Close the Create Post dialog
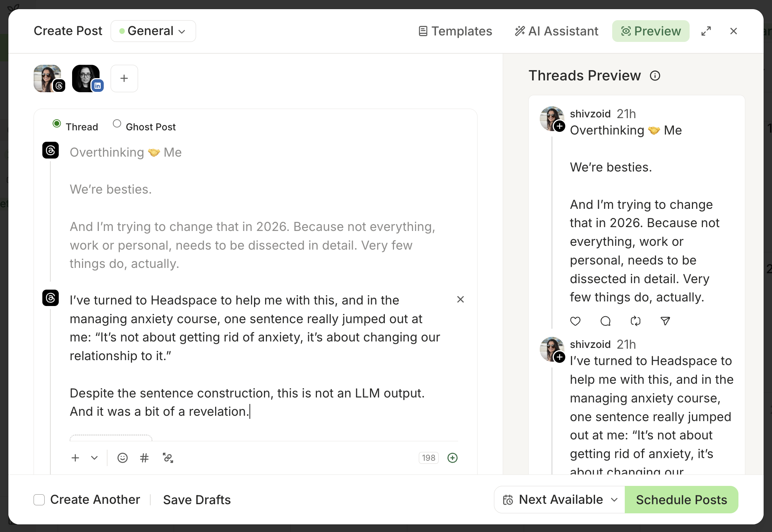Image resolution: width=772 pixels, height=532 pixels. [x=733, y=31]
